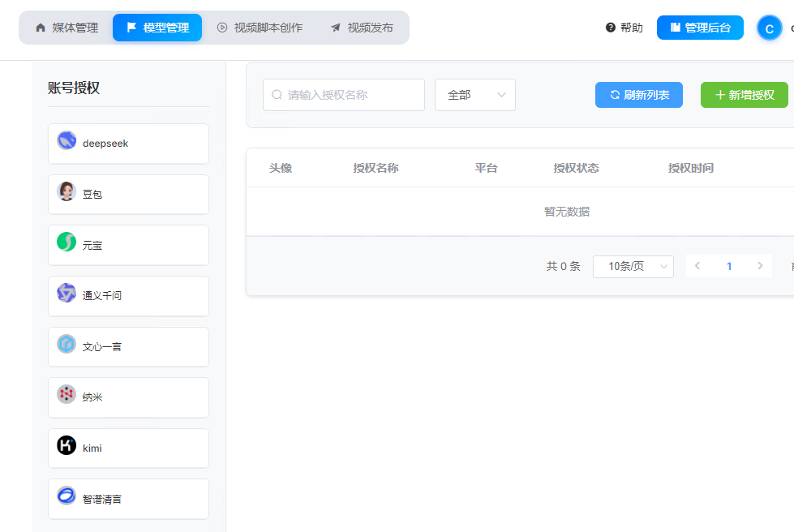Click the 授权时间 column header
Viewport: 794px width, 532px height.
691,168
